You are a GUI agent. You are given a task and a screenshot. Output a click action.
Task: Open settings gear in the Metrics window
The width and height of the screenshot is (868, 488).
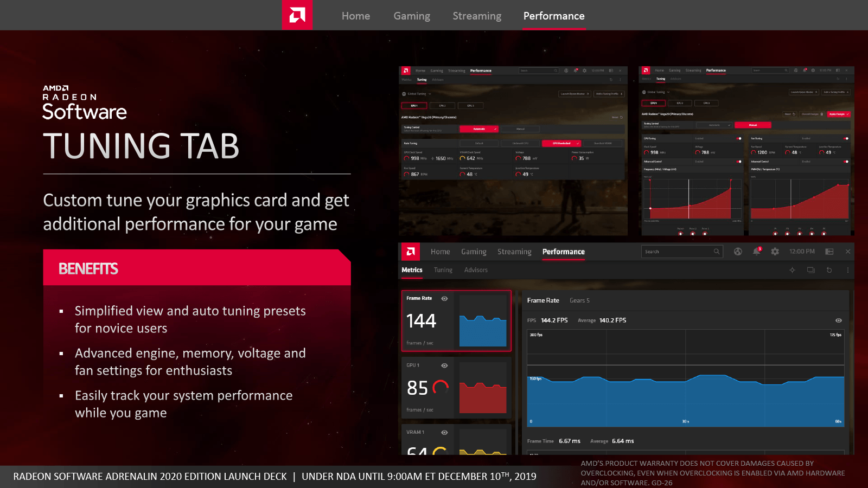click(775, 252)
